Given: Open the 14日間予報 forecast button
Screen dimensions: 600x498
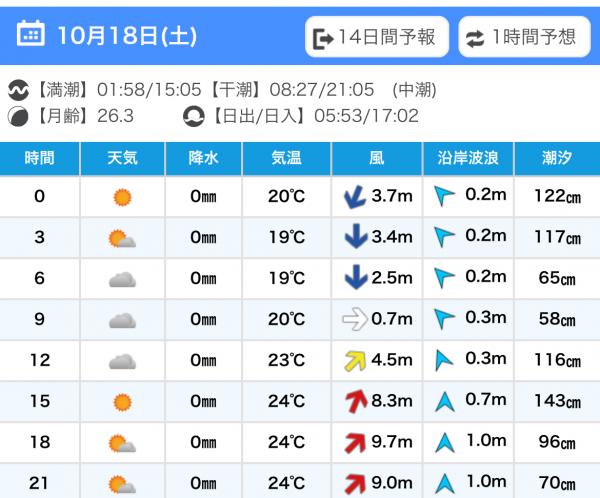Looking at the screenshot, I should pyautogui.click(x=375, y=38).
